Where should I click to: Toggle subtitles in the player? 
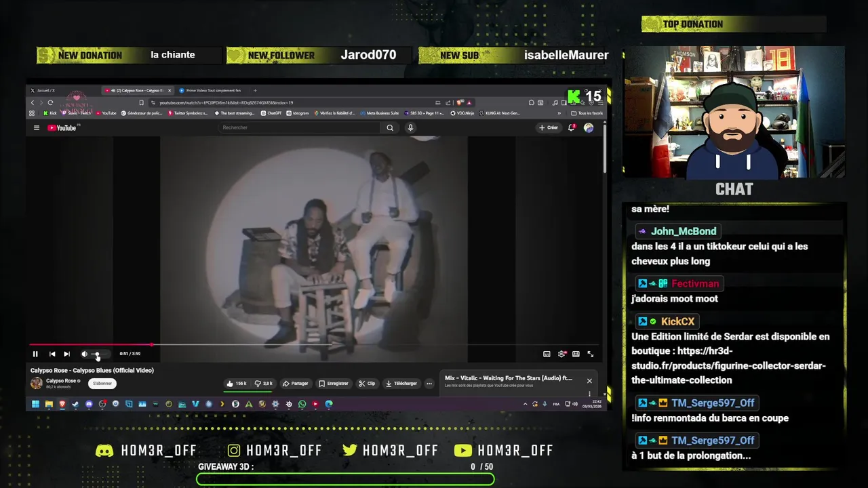547,354
